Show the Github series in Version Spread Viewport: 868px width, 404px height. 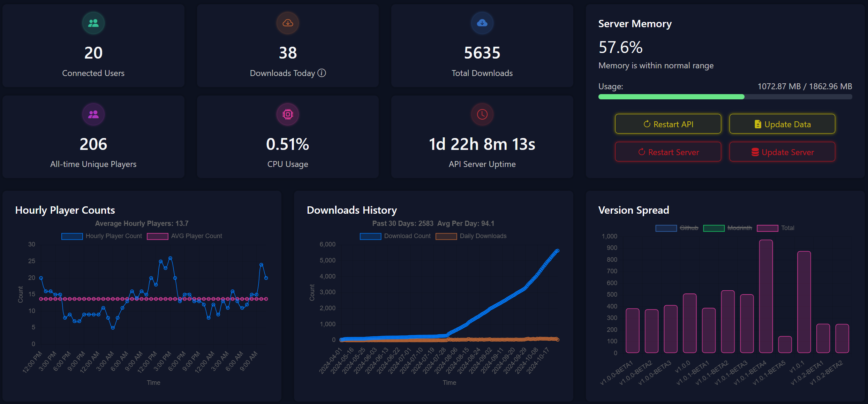[x=677, y=228]
